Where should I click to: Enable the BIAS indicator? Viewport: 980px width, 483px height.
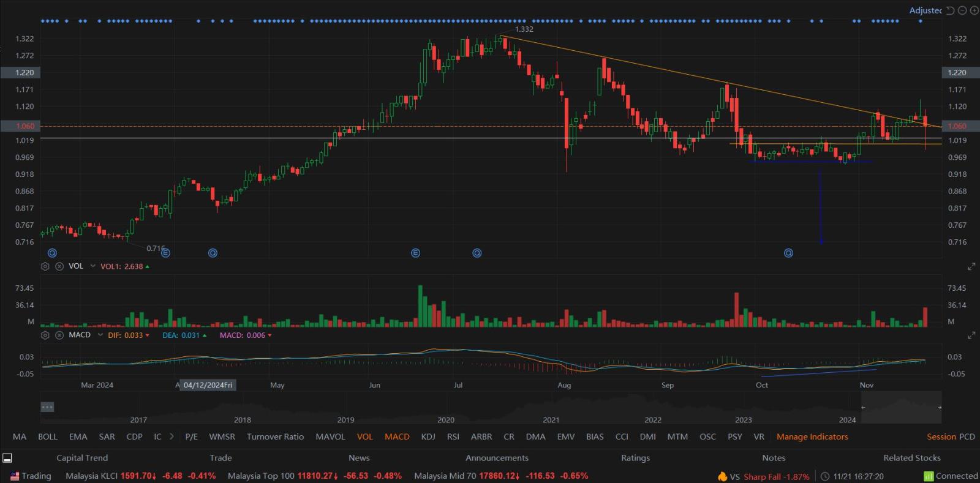pos(595,437)
